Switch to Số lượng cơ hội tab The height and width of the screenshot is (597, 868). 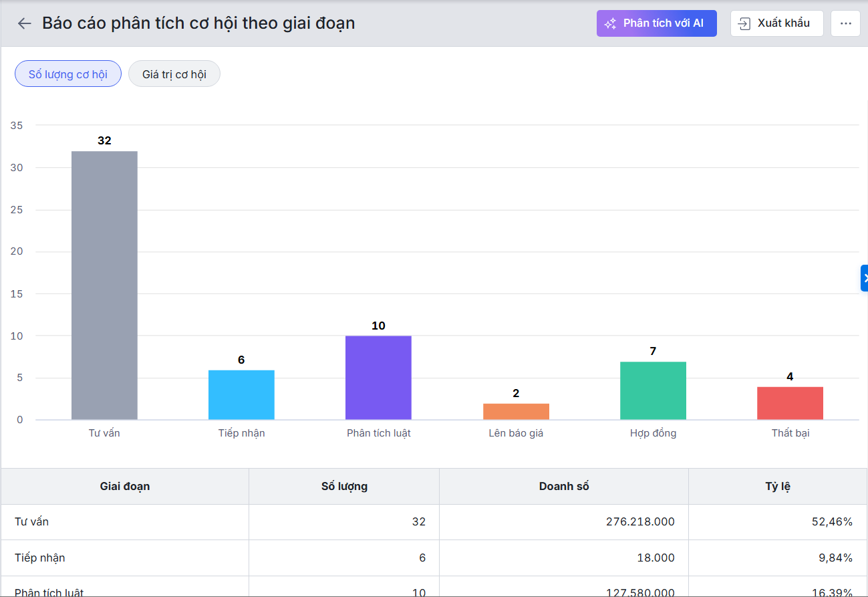pyautogui.click(x=68, y=74)
